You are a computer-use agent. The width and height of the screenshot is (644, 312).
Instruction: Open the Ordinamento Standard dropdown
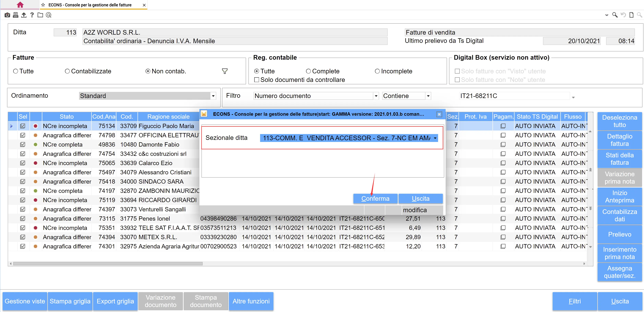213,96
